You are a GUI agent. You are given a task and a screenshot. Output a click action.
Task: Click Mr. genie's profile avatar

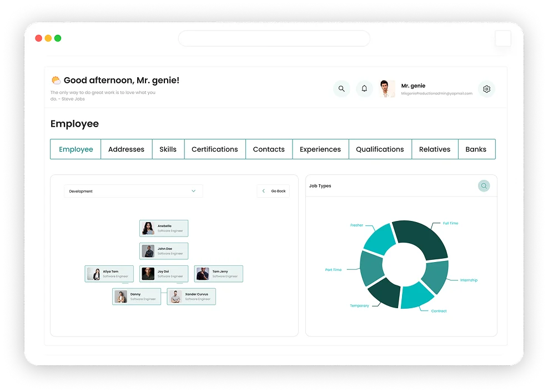tap(387, 89)
